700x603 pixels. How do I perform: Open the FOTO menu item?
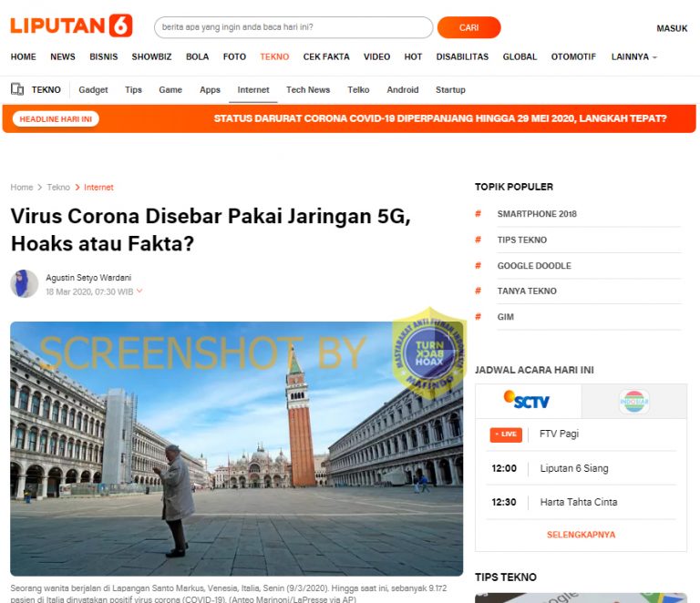234,56
